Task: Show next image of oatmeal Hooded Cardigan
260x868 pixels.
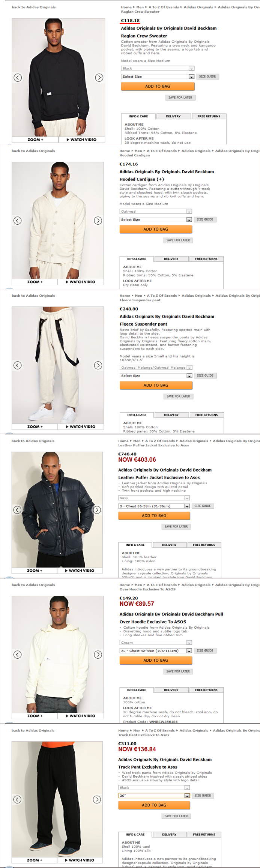Action: (x=98, y=221)
